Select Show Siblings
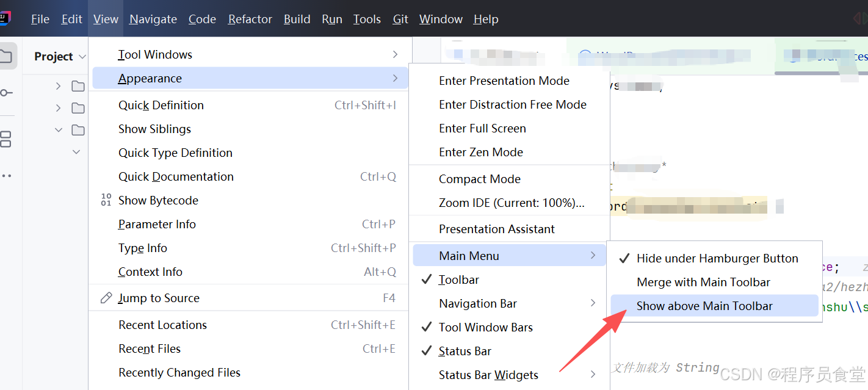The height and width of the screenshot is (390, 868). click(250, 129)
